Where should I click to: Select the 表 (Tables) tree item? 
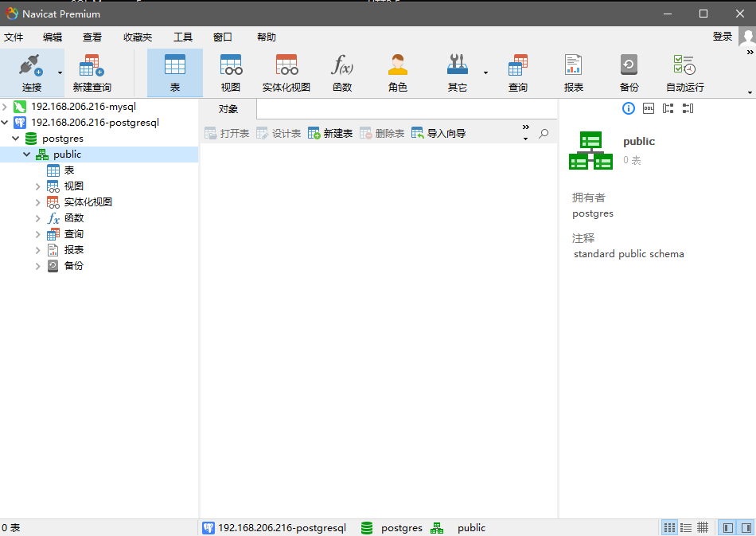click(69, 170)
